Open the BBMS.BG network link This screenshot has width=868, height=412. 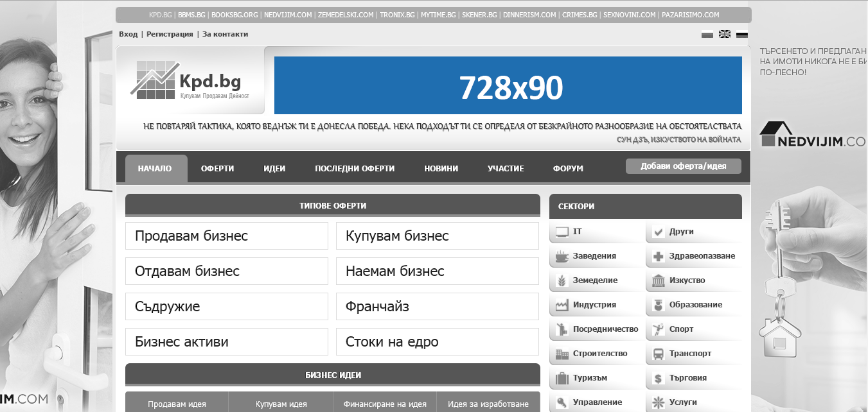coord(192,15)
